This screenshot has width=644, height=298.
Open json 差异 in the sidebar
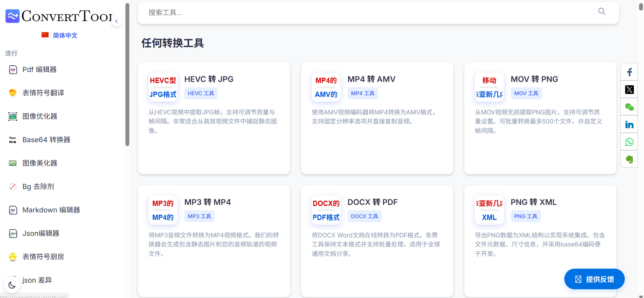pyautogui.click(x=37, y=280)
